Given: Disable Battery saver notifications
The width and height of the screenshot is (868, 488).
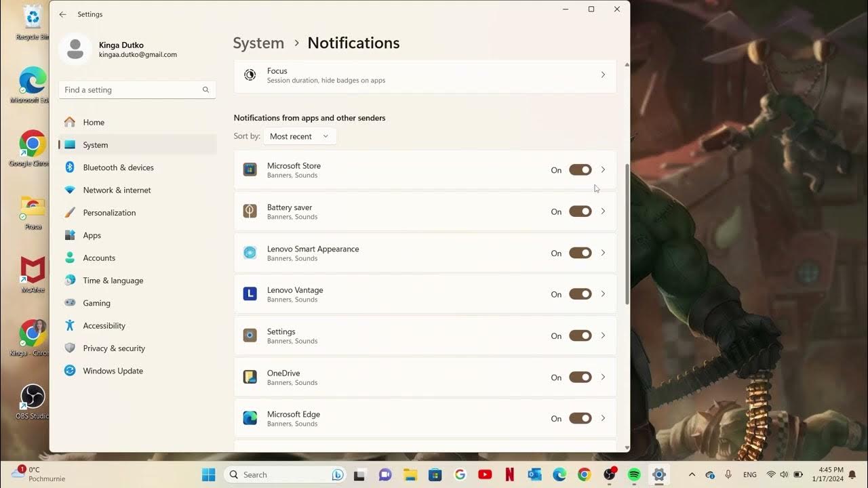Looking at the screenshot, I should (580, 211).
